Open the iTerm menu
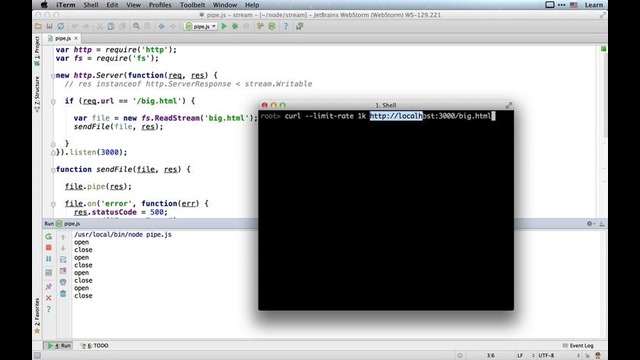The image size is (640, 360). tap(65, 5)
